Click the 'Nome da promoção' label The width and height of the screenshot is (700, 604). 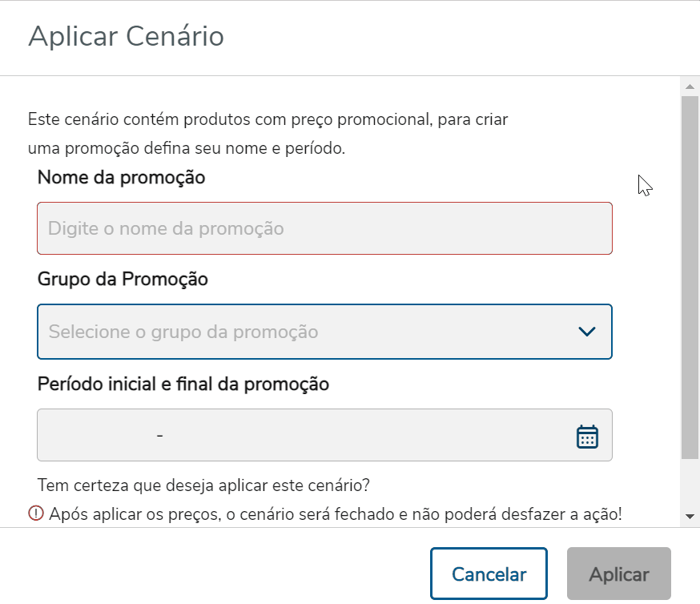121,177
